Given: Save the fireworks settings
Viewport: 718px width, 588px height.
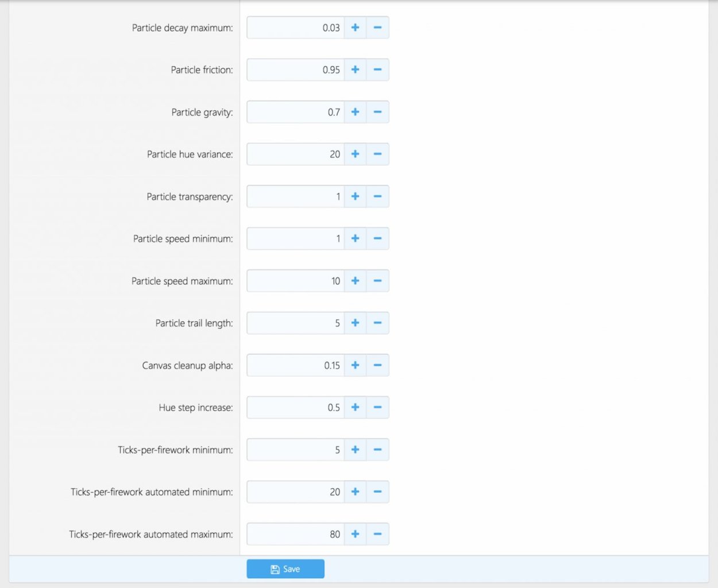Looking at the screenshot, I should tap(285, 569).
